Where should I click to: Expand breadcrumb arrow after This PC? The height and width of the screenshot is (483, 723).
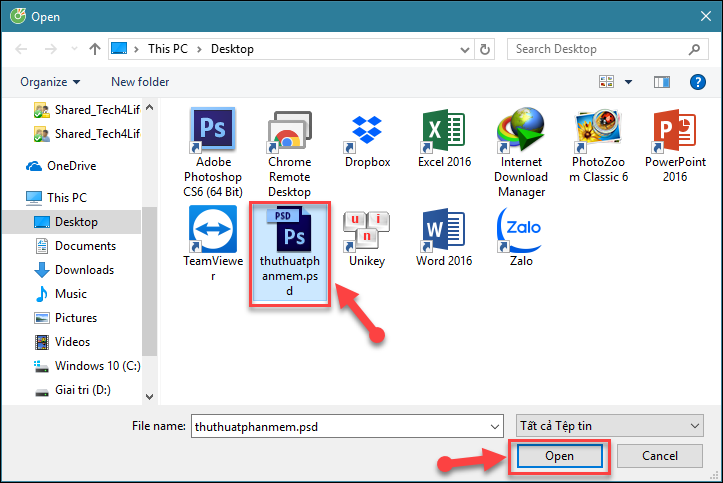[199, 49]
